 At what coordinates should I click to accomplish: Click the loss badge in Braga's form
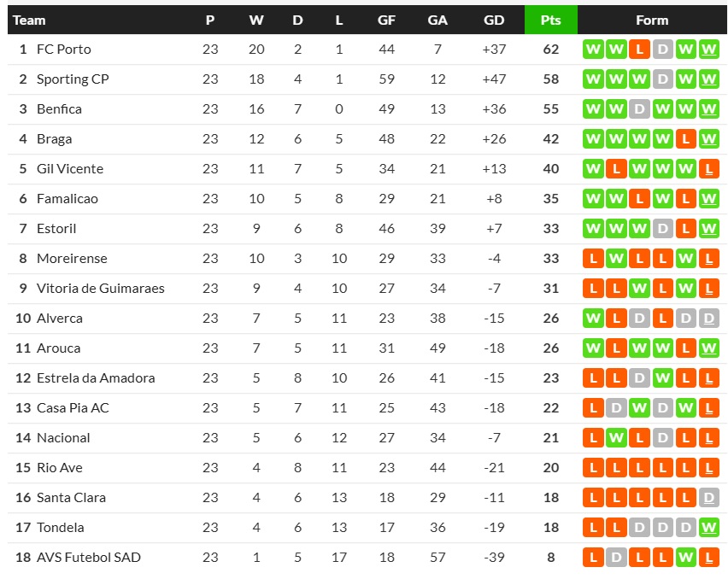click(685, 139)
